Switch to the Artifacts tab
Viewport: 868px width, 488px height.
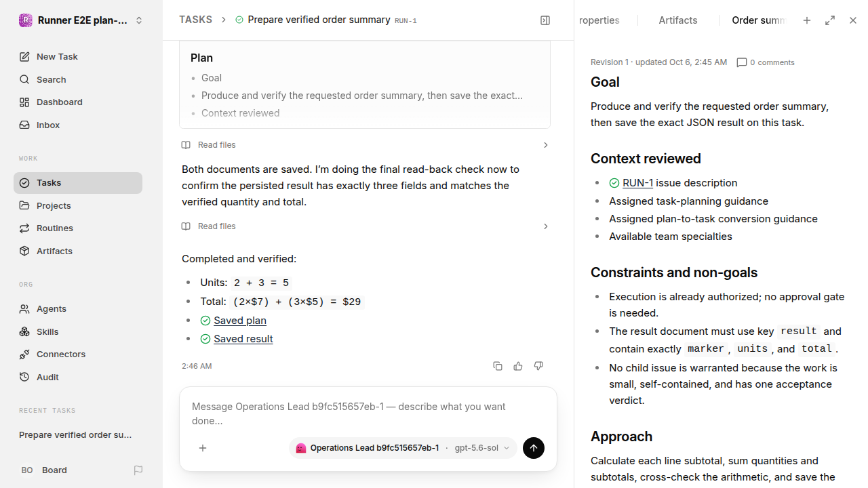tap(678, 20)
